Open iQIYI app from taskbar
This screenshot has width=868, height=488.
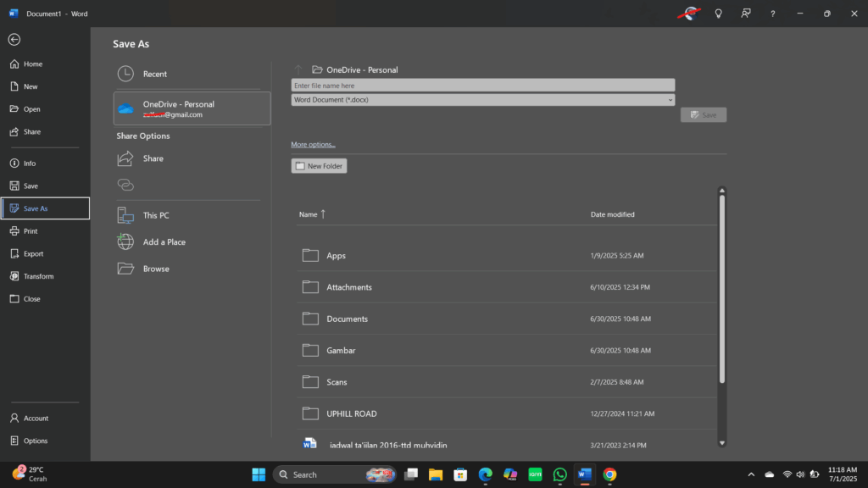pyautogui.click(x=536, y=474)
